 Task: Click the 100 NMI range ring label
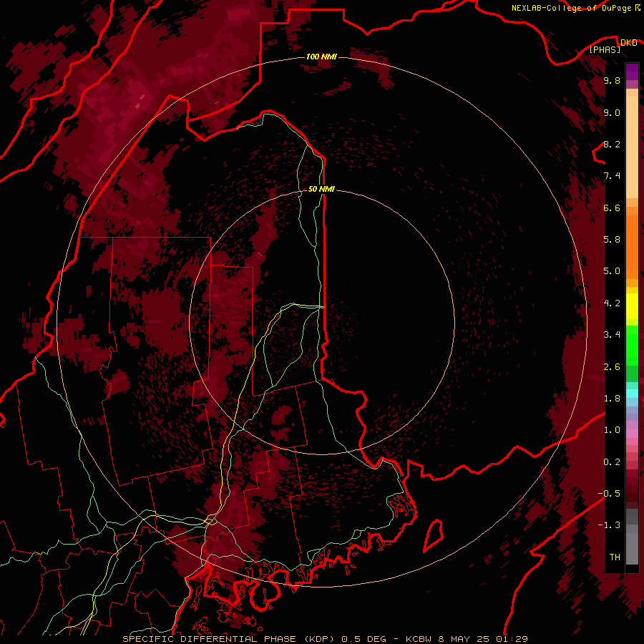[321, 57]
